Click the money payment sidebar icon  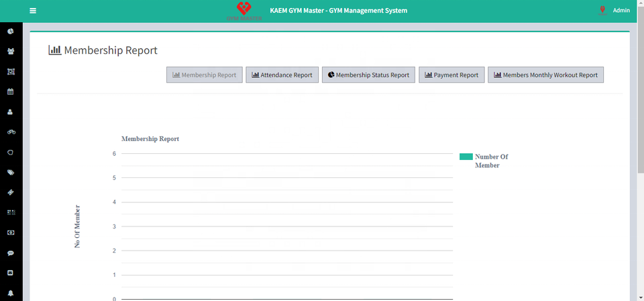click(11, 232)
